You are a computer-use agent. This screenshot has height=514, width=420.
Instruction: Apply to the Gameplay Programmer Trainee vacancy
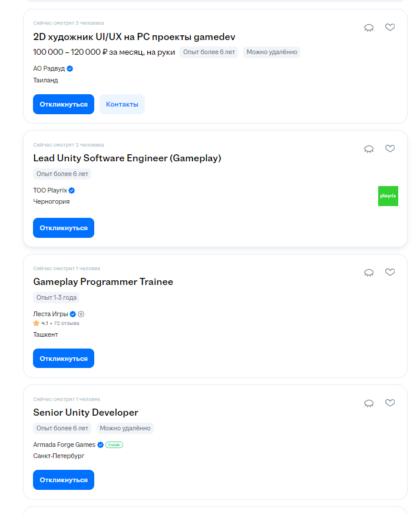pos(64,359)
